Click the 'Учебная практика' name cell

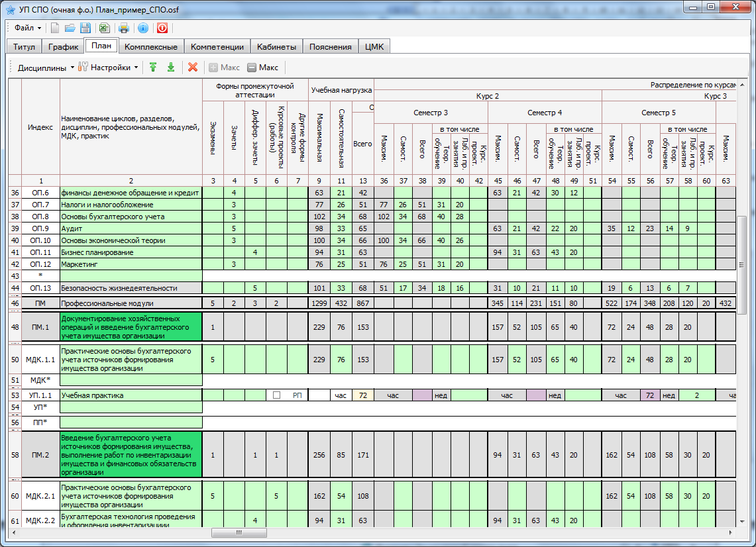[x=131, y=395]
